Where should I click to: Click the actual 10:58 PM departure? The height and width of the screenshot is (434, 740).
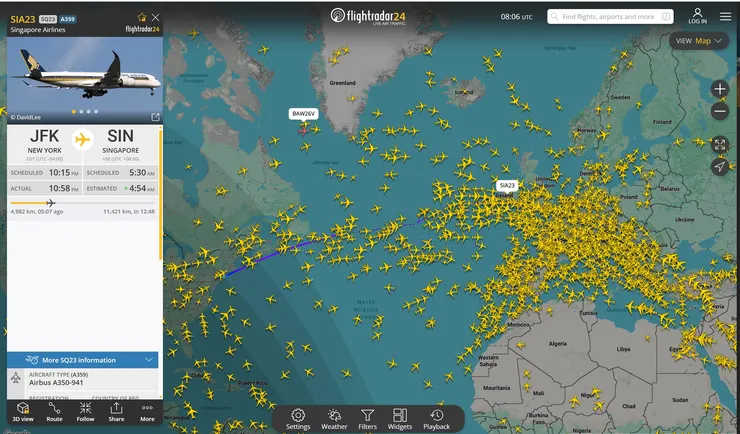pyautogui.click(x=64, y=188)
